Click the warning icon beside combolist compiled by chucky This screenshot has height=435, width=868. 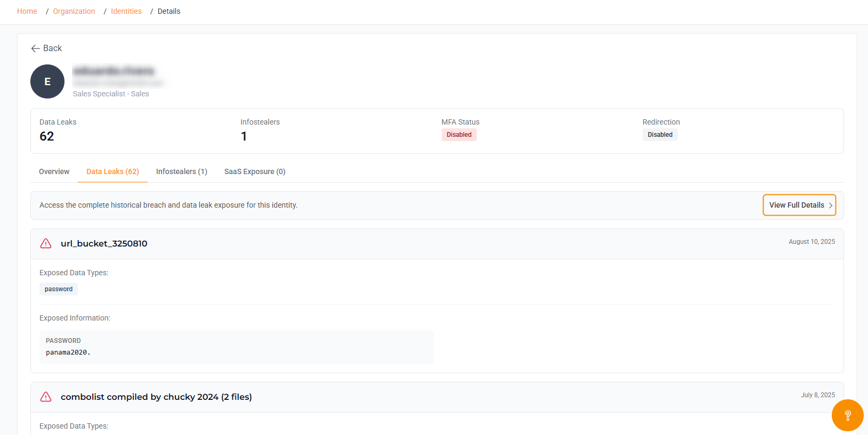pyautogui.click(x=46, y=397)
